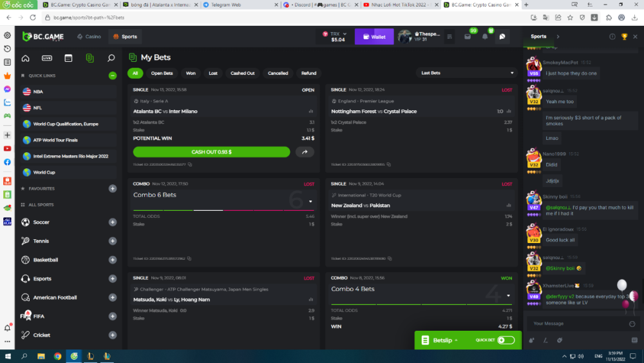This screenshot has width=644, height=363.
Task: Open emoji picker in chat message box
Action: coord(632,324)
